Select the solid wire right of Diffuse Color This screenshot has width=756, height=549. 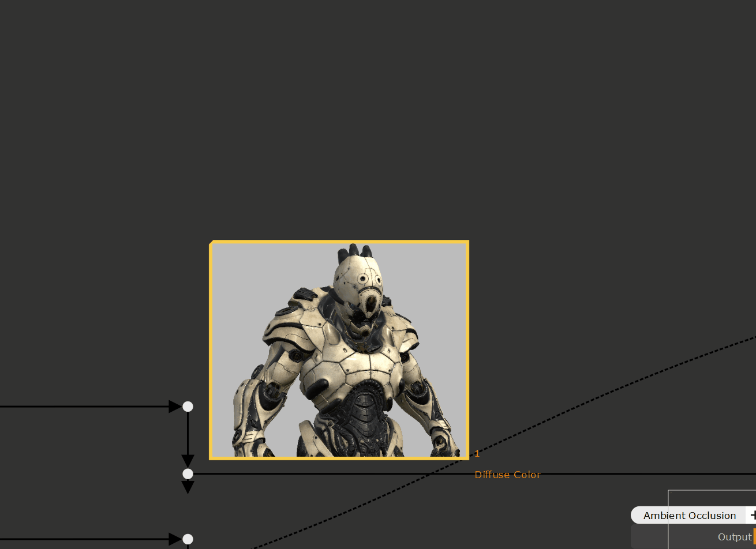pyautogui.click(x=635, y=474)
